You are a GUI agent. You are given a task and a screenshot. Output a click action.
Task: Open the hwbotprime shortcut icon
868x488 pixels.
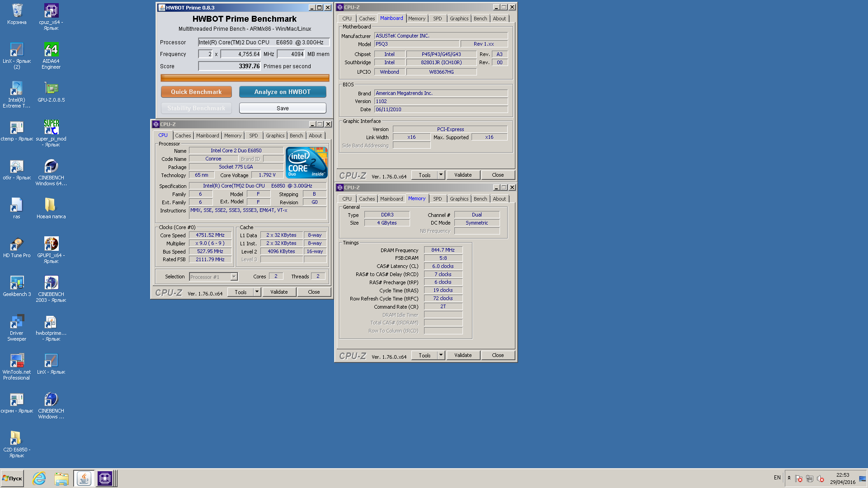(x=51, y=328)
